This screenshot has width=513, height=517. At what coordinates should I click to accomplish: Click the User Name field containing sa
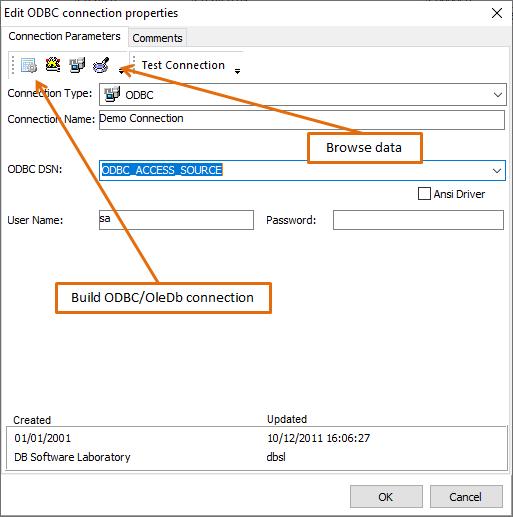click(176, 220)
